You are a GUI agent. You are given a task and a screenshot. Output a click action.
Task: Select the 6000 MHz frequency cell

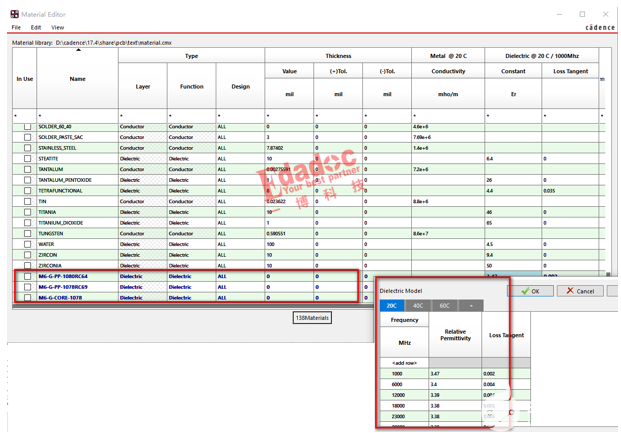coord(404,384)
